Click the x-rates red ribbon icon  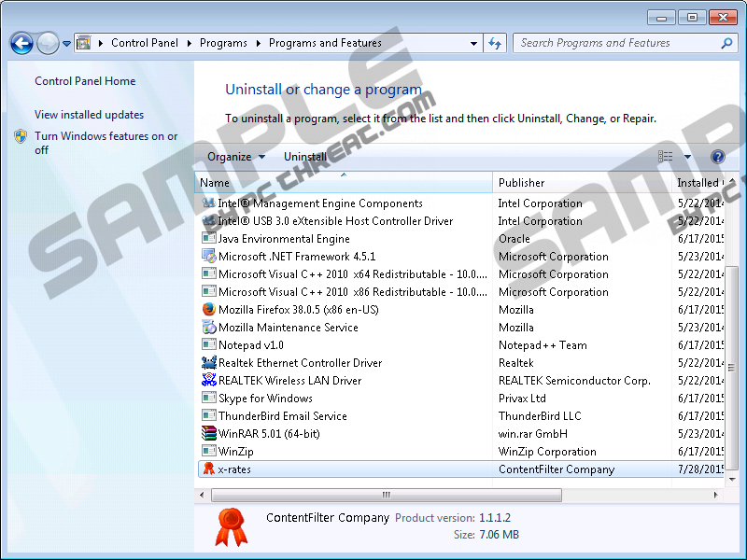[x=209, y=469]
